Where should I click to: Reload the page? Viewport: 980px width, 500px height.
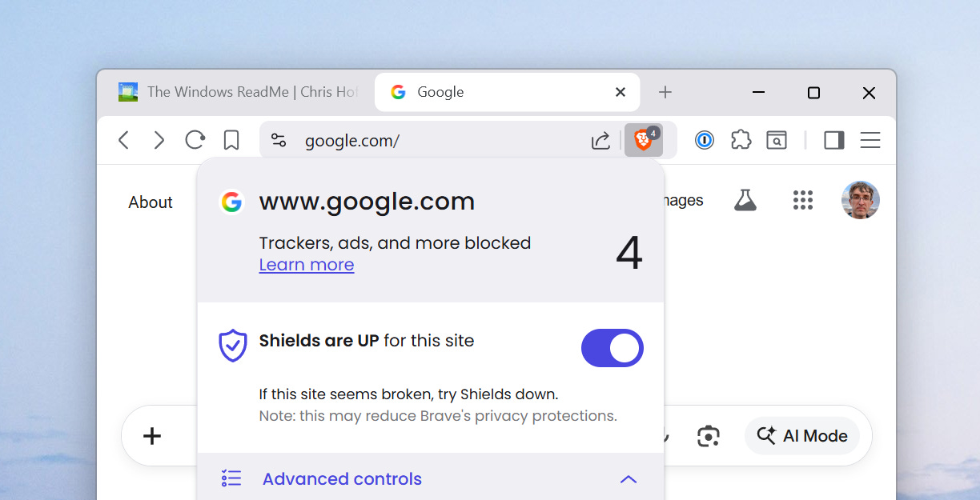tap(195, 140)
